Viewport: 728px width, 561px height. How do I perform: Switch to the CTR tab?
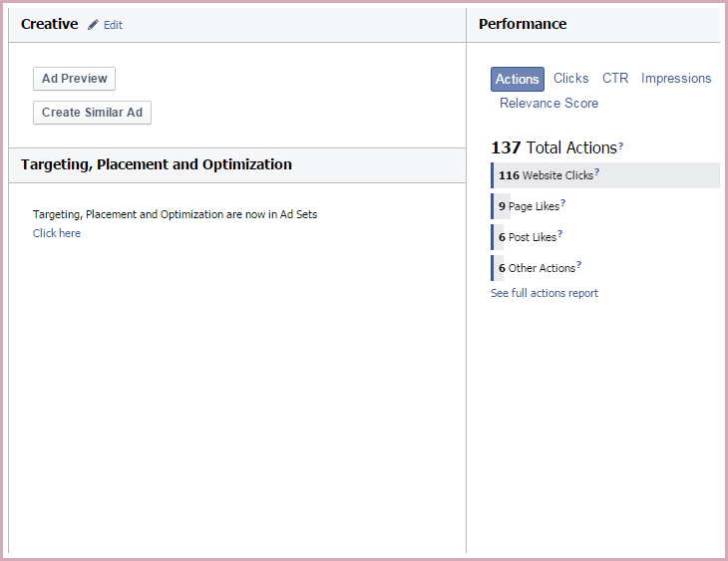pos(615,78)
